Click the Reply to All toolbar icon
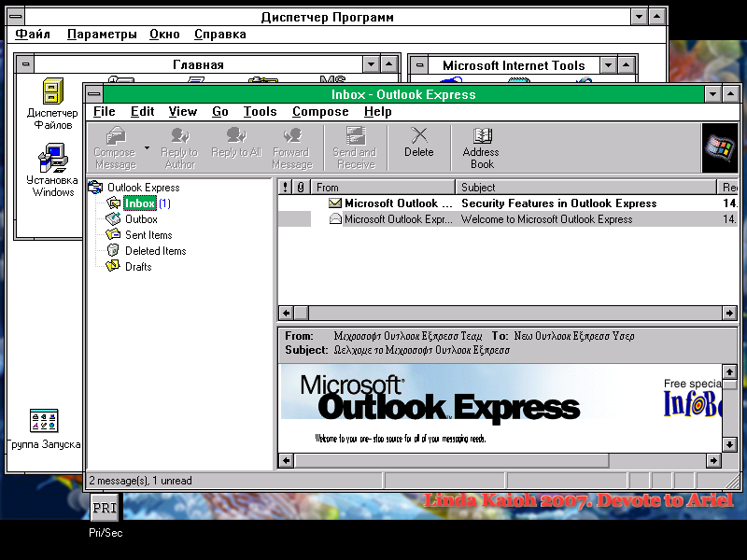 (x=236, y=135)
